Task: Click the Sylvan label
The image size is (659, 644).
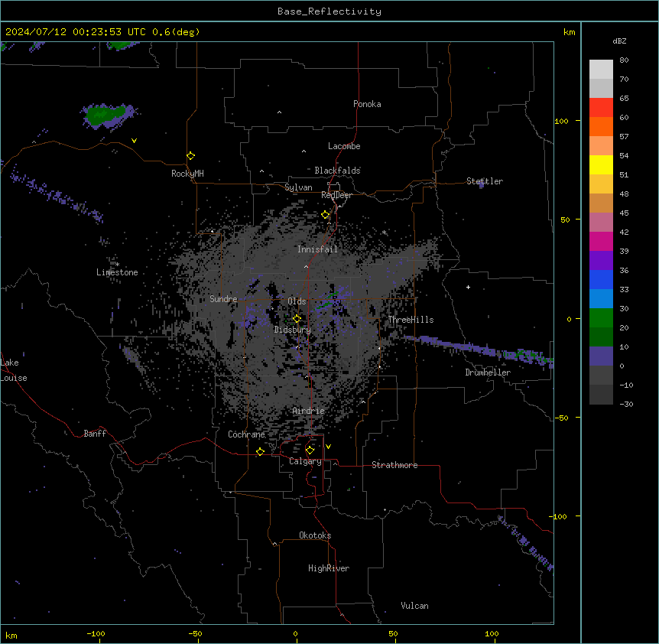Action: [x=298, y=187]
